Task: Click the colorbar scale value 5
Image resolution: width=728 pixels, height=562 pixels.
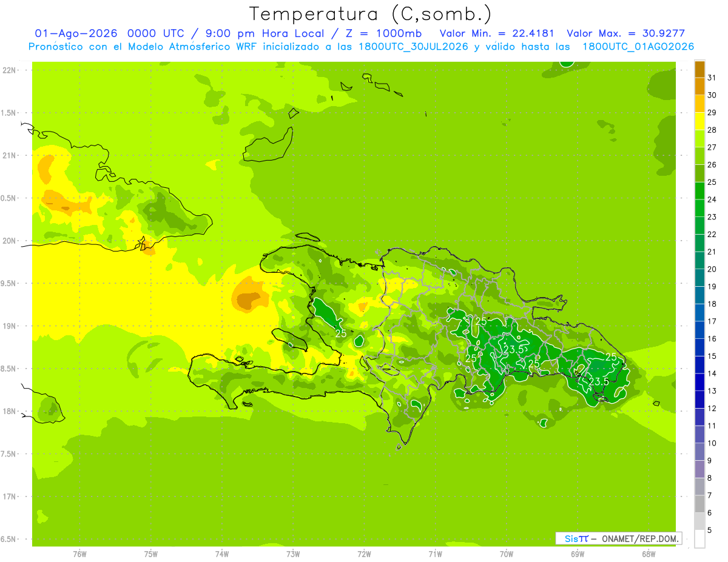Action: click(710, 530)
